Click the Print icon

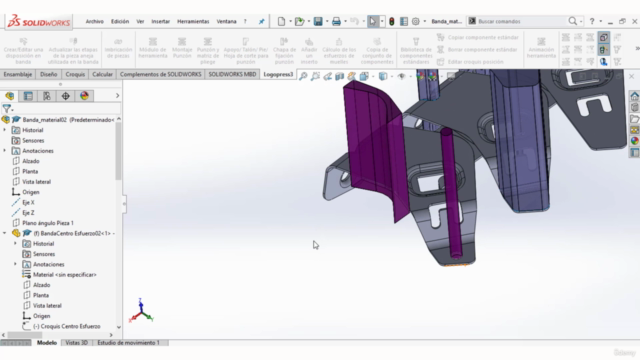tap(336, 21)
